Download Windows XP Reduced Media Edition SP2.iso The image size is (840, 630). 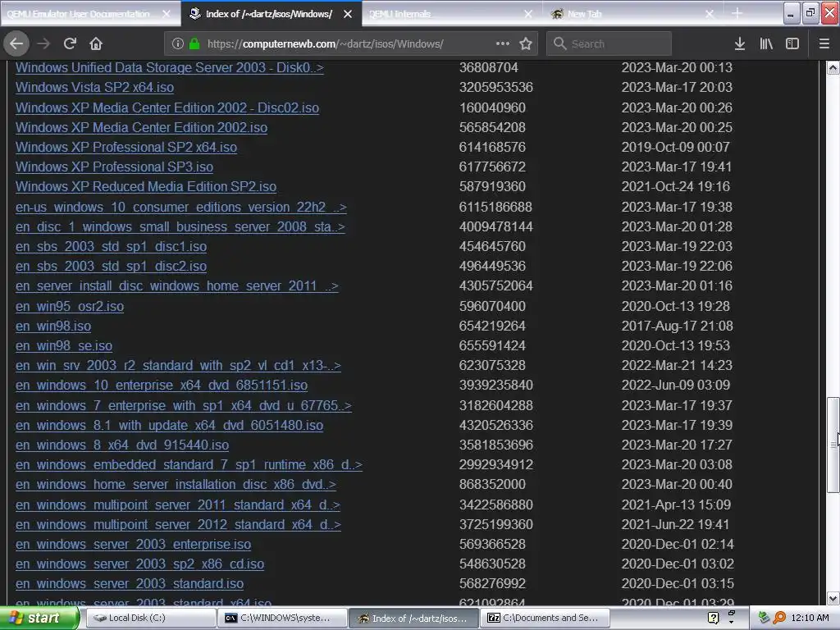pyautogui.click(x=146, y=187)
